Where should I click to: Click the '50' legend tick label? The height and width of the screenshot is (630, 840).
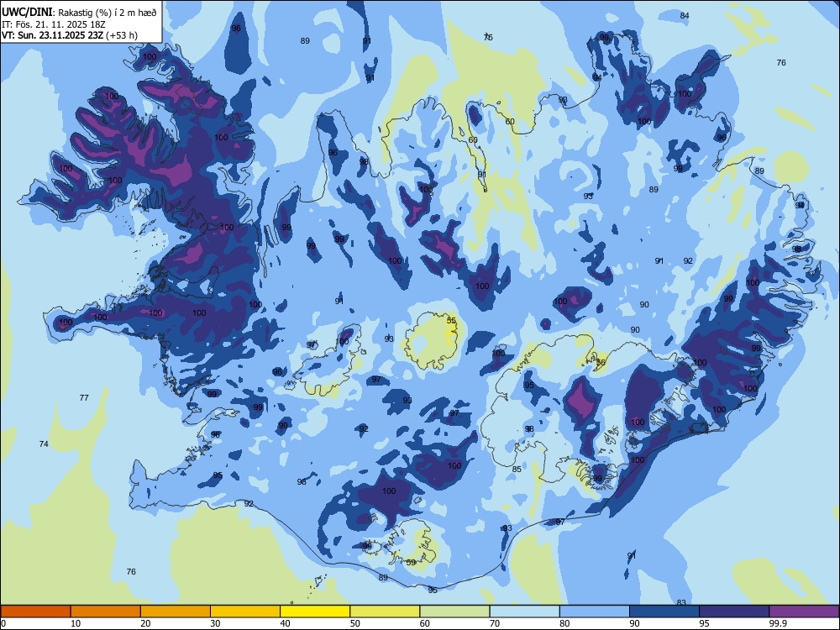coord(355,623)
